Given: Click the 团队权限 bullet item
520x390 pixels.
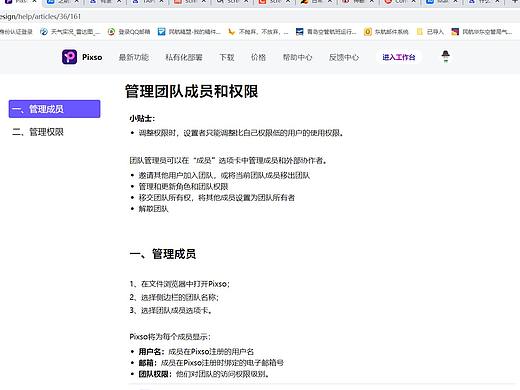Looking at the screenshot, I should pos(204,374).
